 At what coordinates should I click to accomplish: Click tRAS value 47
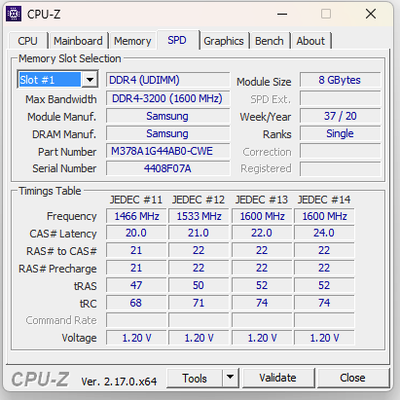[x=136, y=285]
